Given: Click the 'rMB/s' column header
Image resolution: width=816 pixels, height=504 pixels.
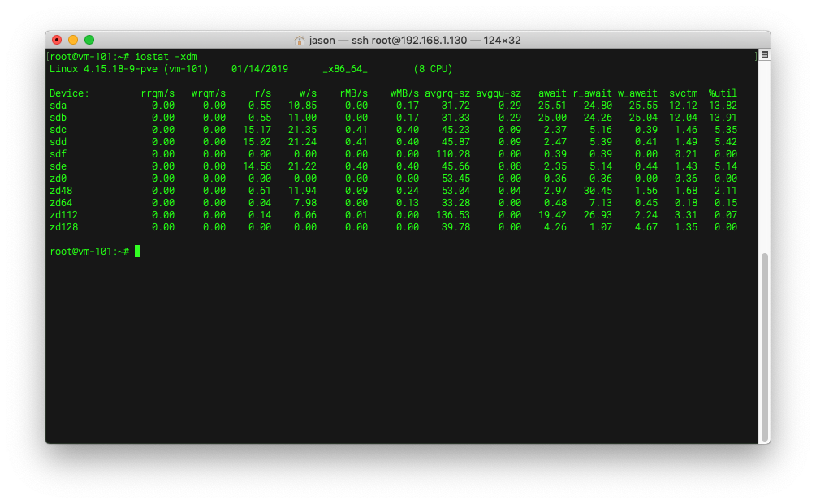Looking at the screenshot, I should 354,93.
